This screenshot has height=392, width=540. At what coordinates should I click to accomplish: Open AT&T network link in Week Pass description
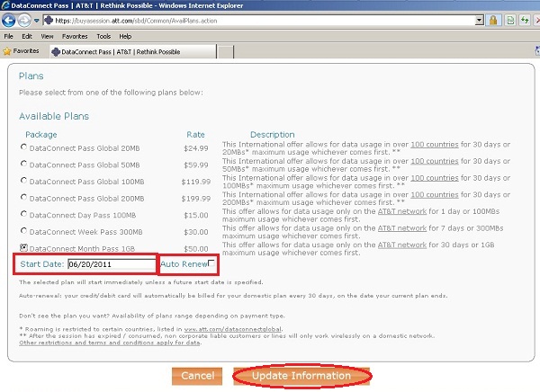tap(402, 228)
